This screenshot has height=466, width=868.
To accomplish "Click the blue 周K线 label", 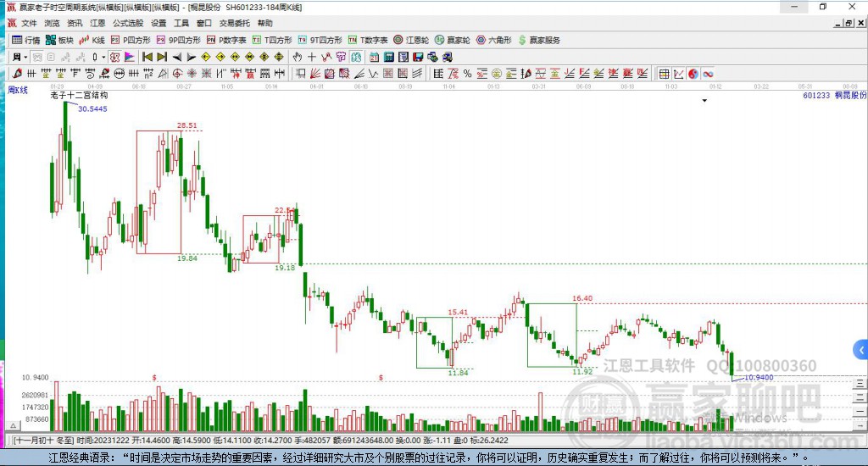I will [x=17, y=90].
